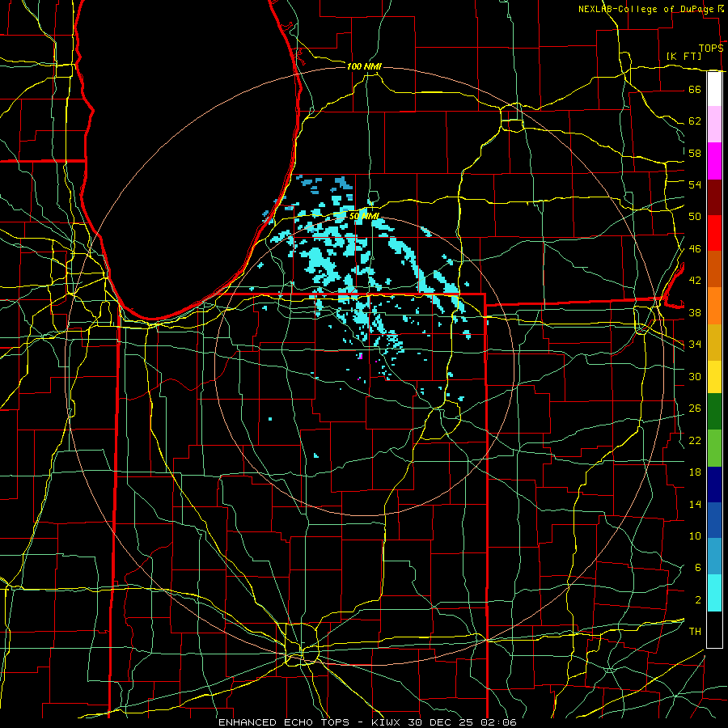Click the '30' legend value label
The image size is (728, 728).
click(x=695, y=376)
